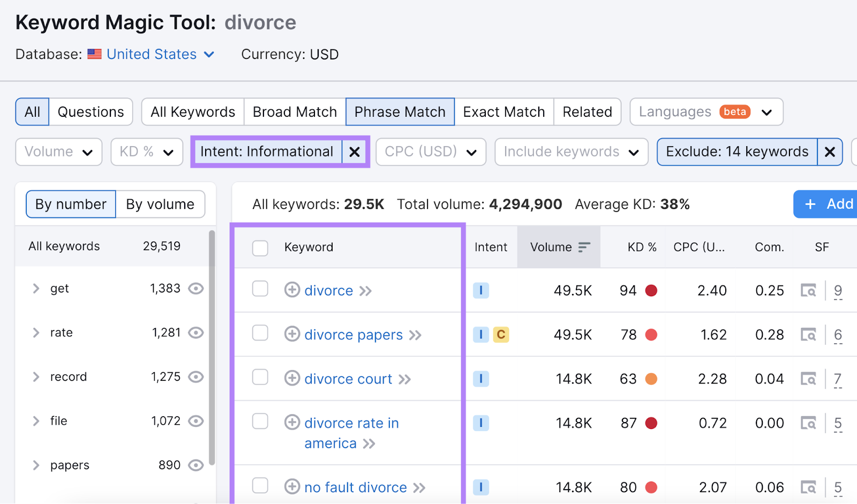The image size is (857, 504).
Task: Check the divorce rate in america checkbox
Action: click(x=260, y=422)
